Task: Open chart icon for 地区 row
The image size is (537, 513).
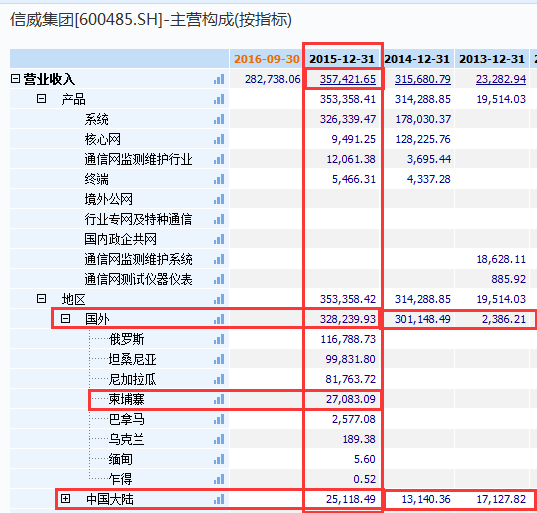Action: coord(219,299)
